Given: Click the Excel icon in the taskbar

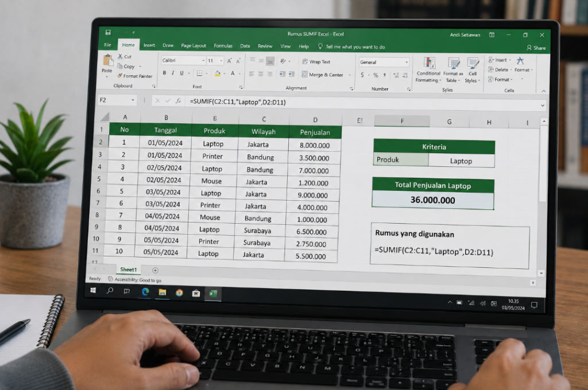Looking at the screenshot, I should coord(213,294).
